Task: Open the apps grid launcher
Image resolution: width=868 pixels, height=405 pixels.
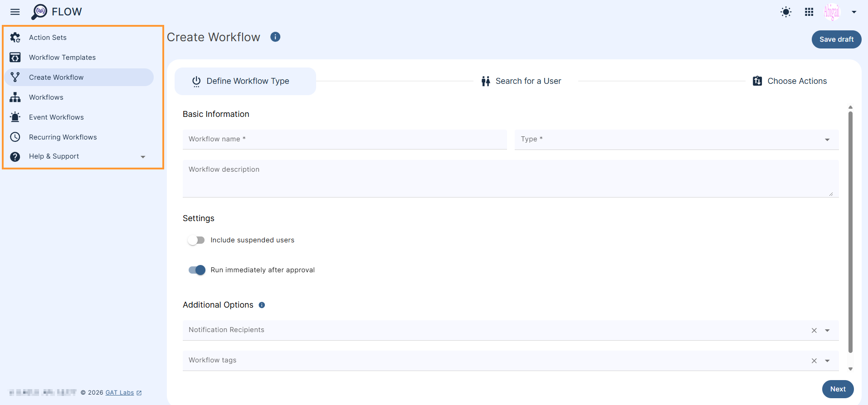Action: 809,12
